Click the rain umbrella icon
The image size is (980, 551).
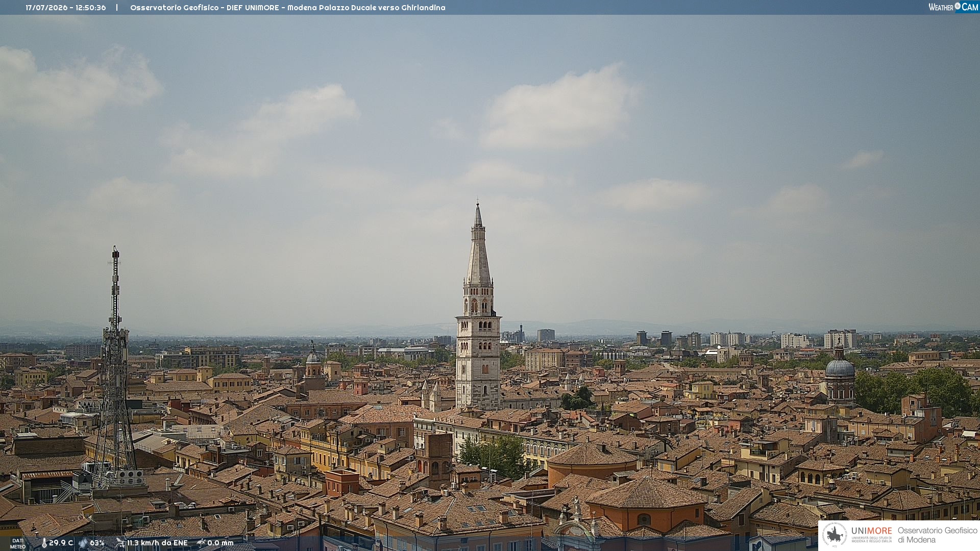pyautogui.click(x=201, y=543)
